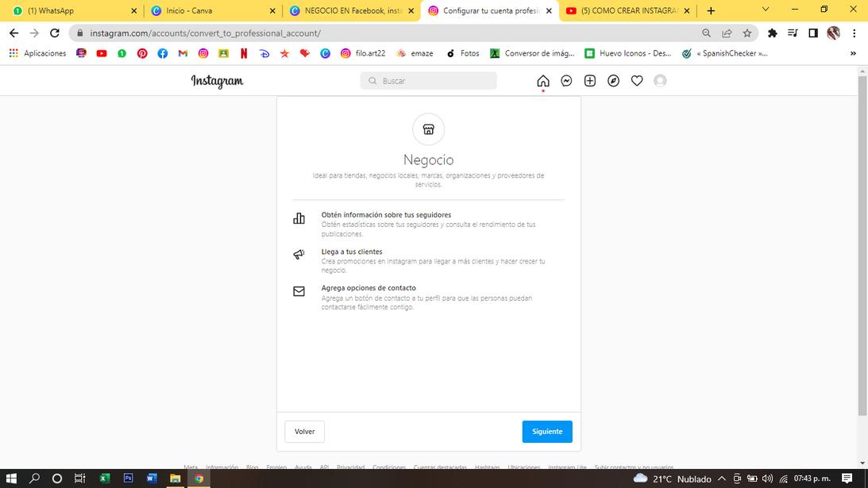This screenshot has width=868, height=488.
Task: Open activity notifications heart icon
Action: tap(637, 81)
